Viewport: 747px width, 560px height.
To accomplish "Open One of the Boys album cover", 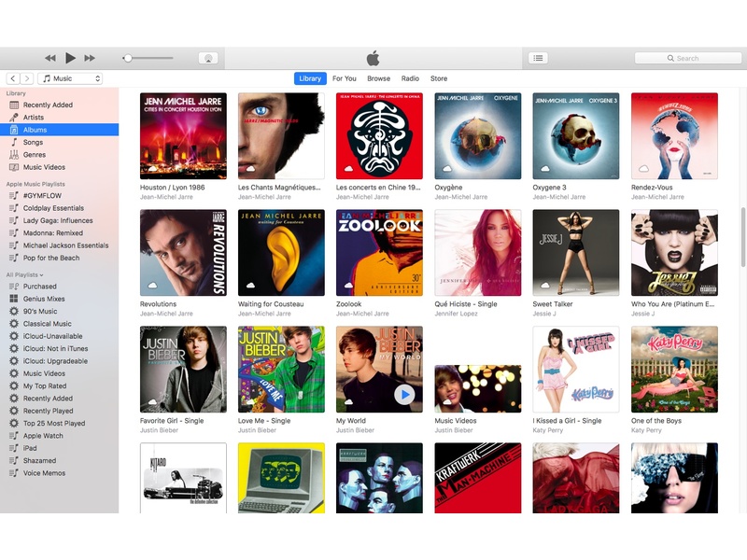I will click(x=674, y=369).
